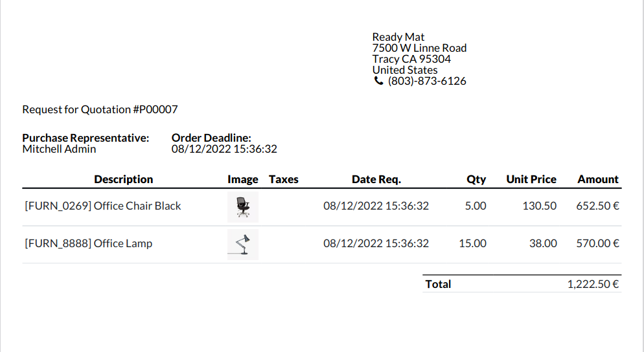
Task: Click the 652.50 € amount cell
Action: (x=597, y=206)
